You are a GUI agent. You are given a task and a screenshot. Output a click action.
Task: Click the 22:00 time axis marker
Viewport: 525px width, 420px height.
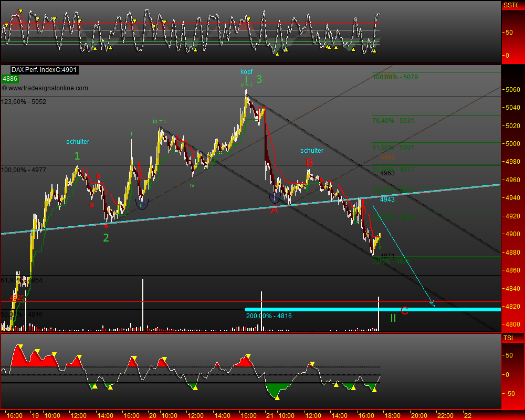coord(446,415)
